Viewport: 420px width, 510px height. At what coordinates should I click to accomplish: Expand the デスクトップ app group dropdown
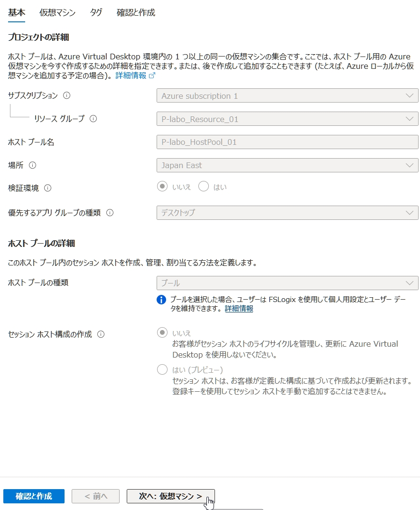(288, 213)
